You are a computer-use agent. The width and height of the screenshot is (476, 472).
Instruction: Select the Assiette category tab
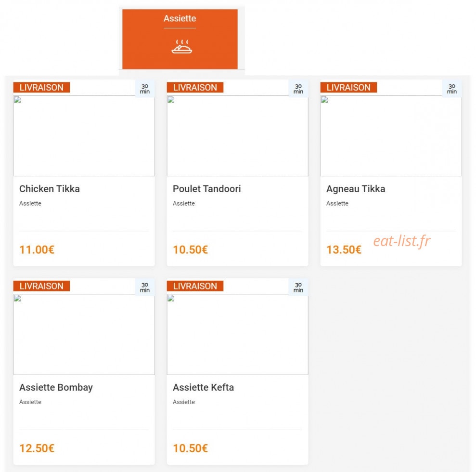coord(180,39)
